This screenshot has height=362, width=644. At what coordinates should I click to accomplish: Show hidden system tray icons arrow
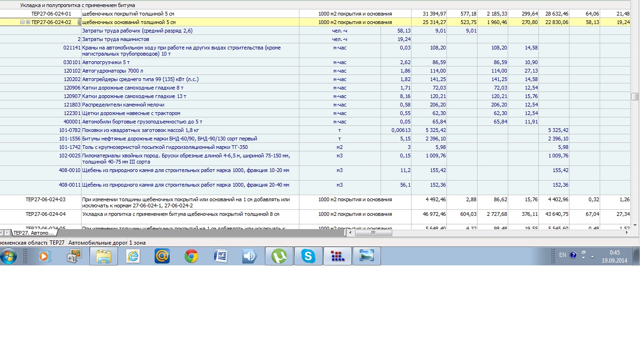tap(593, 256)
